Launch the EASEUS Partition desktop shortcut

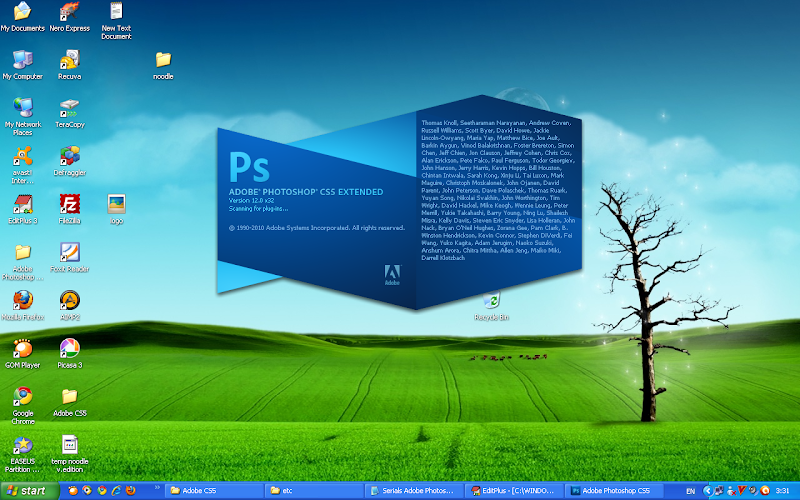22,454
